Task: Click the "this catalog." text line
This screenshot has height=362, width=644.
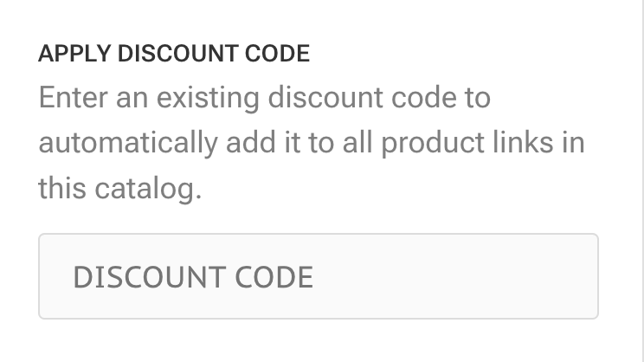Action: pos(119,188)
